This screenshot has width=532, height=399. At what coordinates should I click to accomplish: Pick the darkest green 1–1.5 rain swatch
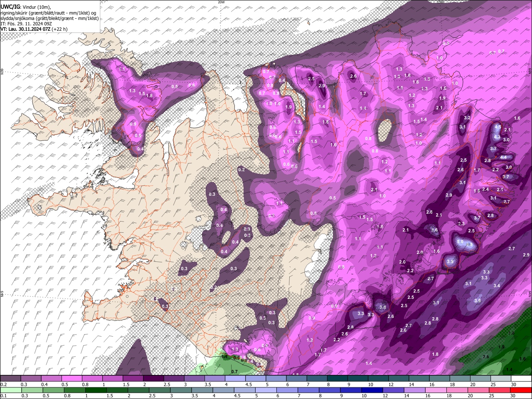(x=96, y=390)
